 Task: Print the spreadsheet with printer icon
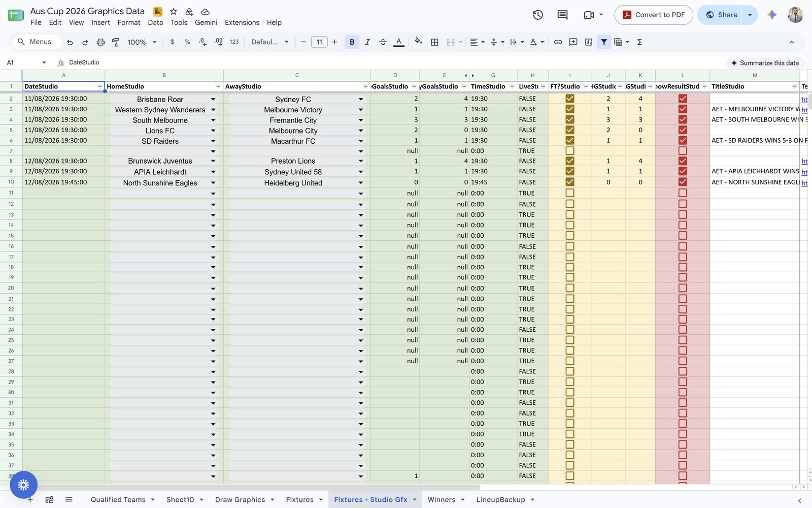(x=100, y=42)
